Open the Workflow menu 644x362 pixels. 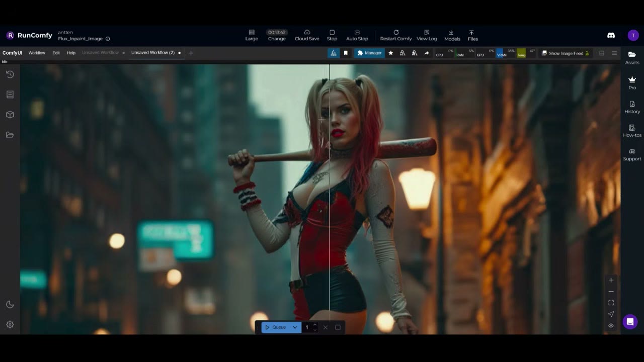click(37, 53)
